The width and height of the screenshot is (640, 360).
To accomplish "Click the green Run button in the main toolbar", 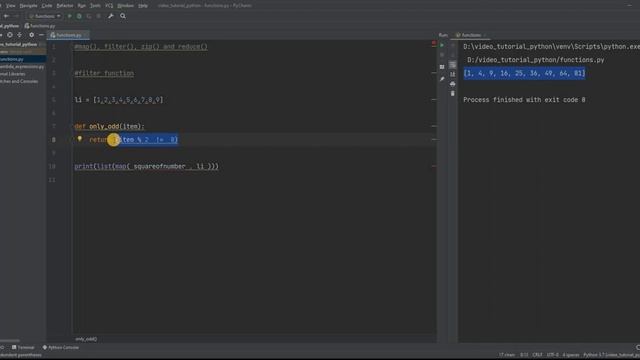I will click(x=69, y=16).
